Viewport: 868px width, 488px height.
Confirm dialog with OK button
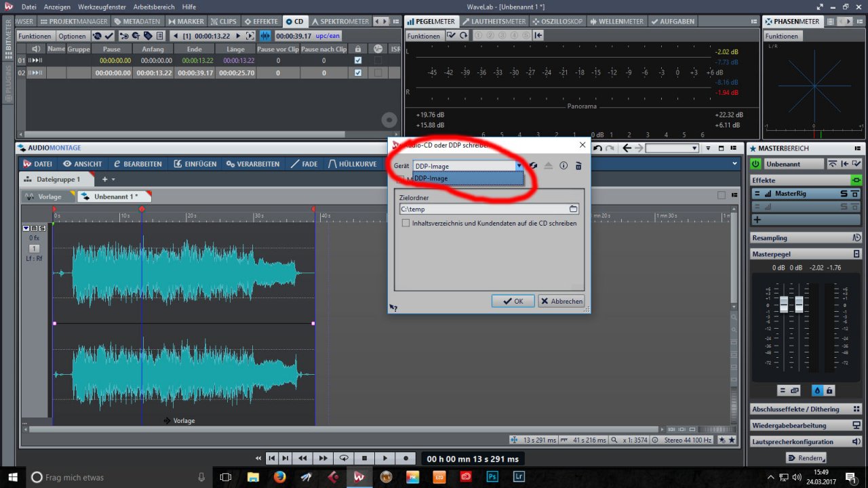tap(513, 301)
